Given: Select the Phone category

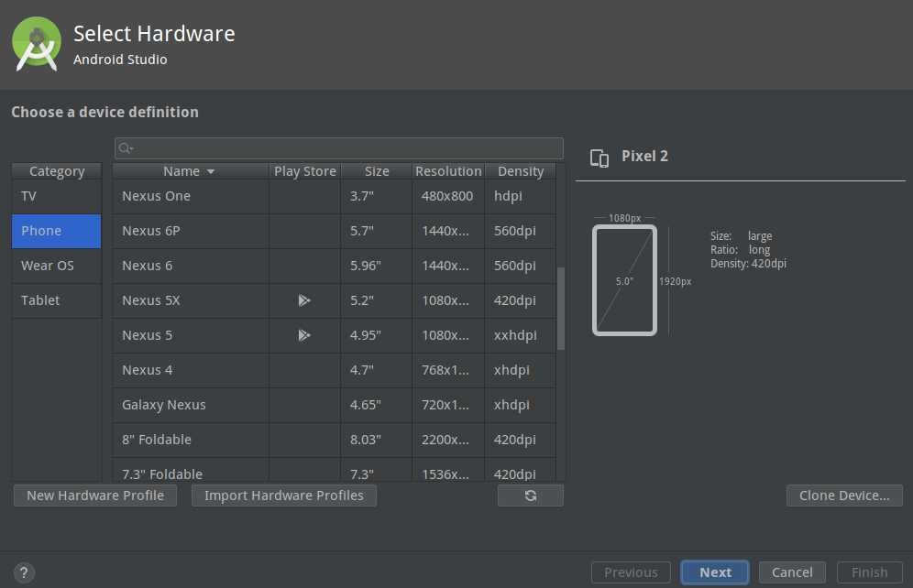Looking at the screenshot, I should pos(57,231).
